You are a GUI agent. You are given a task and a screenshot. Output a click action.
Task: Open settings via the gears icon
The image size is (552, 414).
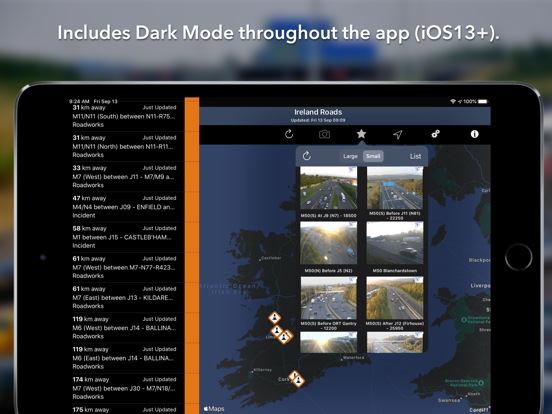coord(435,134)
